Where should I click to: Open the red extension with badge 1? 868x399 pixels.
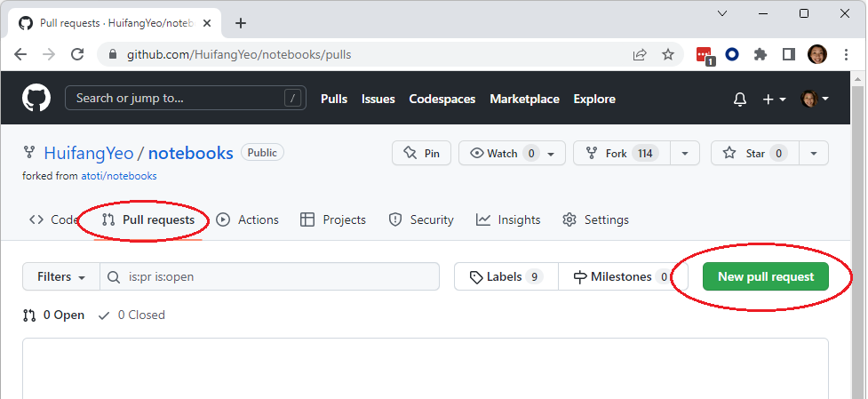click(x=705, y=55)
